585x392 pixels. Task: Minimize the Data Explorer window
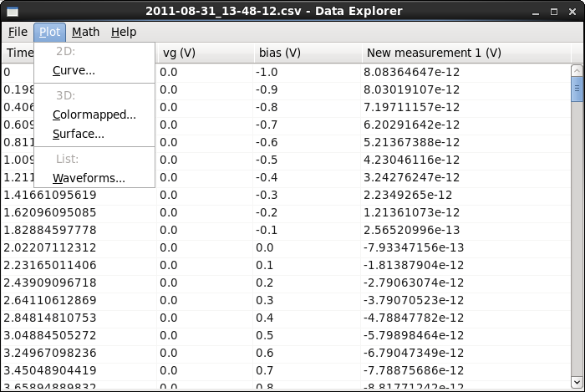(536, 12)
